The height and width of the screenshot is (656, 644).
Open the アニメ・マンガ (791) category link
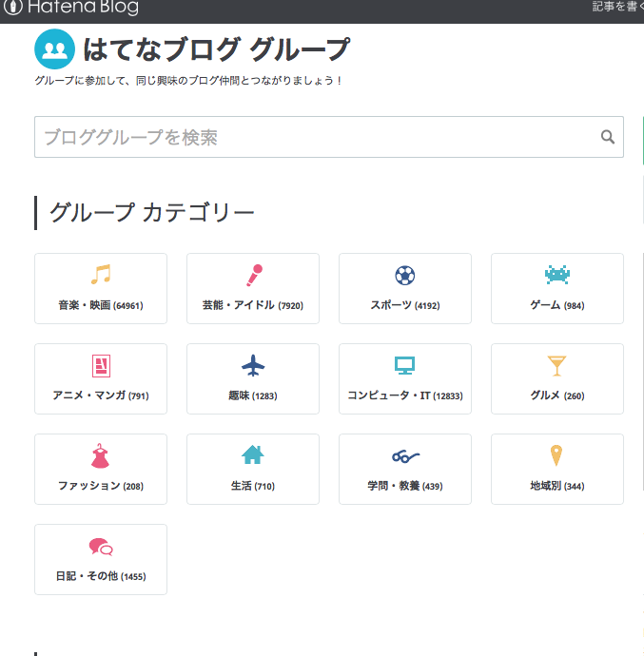(x=101, y=378)
